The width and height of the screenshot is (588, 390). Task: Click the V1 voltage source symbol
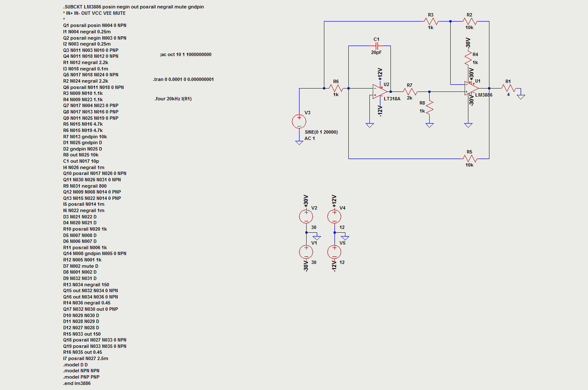click(306, 252)
